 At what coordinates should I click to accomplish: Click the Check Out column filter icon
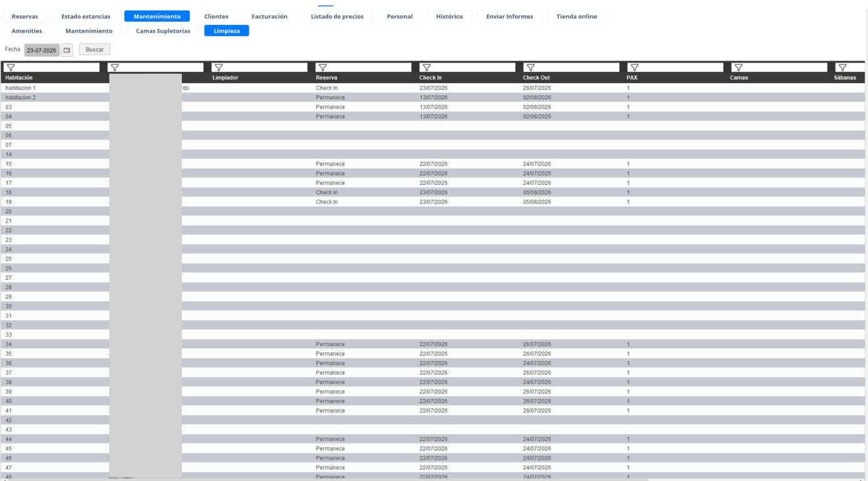[x=530, y=67]
